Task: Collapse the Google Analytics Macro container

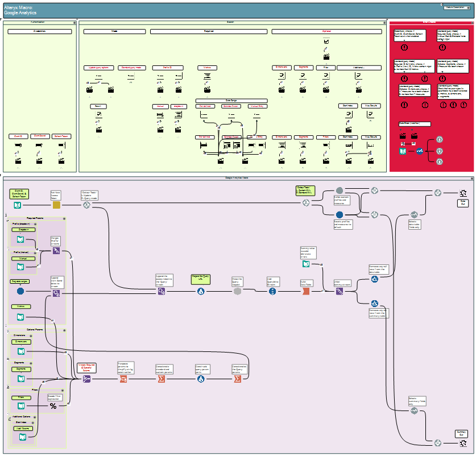Action: (472, 179)
